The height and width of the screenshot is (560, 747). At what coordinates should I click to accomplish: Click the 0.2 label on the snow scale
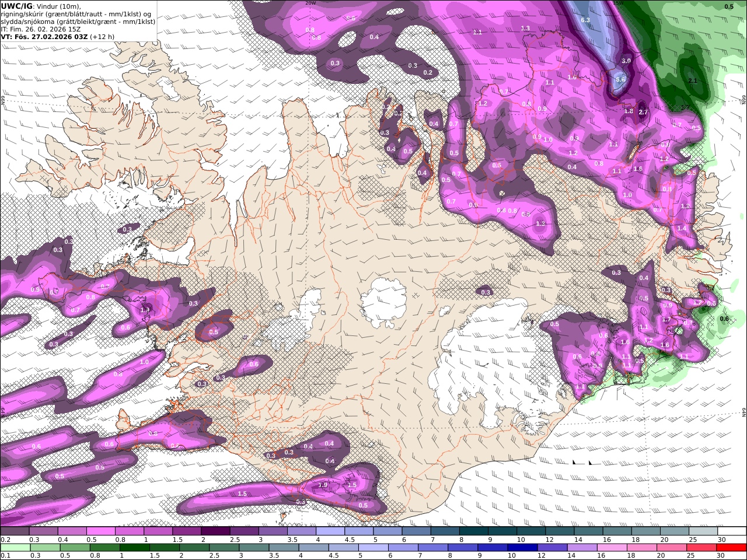click(4, 540)
